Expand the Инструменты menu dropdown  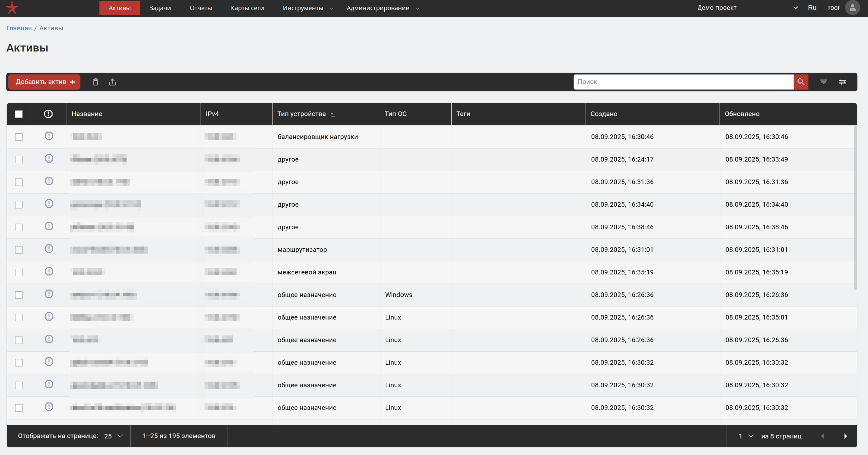pos(308,8)
